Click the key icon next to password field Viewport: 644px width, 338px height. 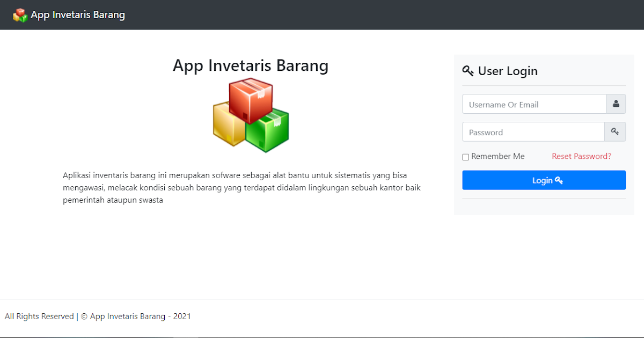616,131
